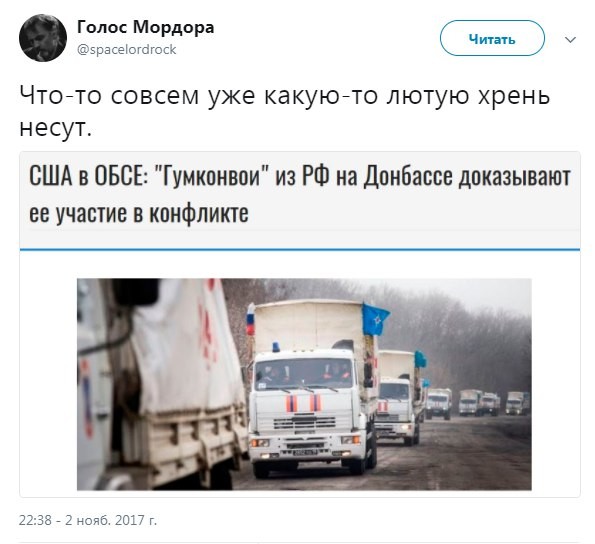Click the covered truck in the left foreground
The width and height of the screenshot is (595, 544).
[161, 384]
